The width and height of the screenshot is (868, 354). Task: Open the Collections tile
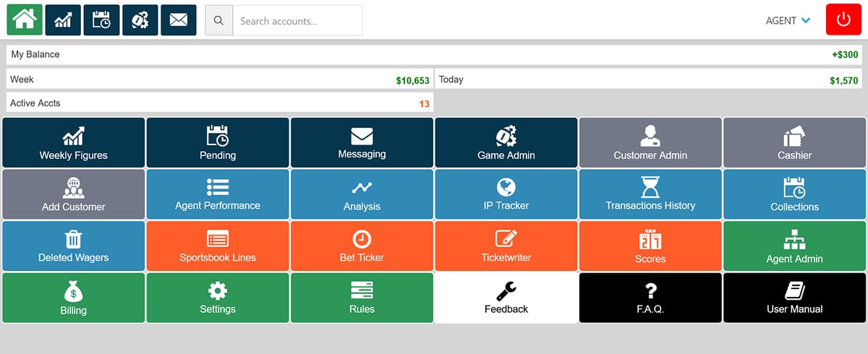[x=795, y=194]
